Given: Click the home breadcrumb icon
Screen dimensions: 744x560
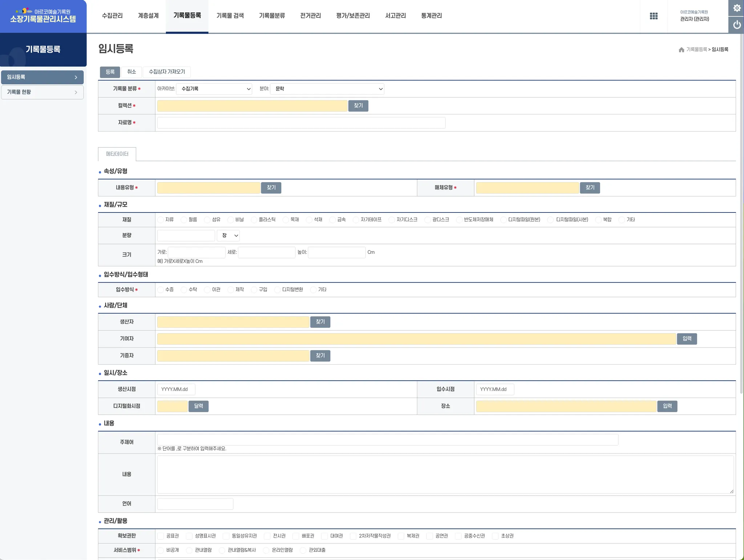Looking at the screenshot, I should click(681, 50).
